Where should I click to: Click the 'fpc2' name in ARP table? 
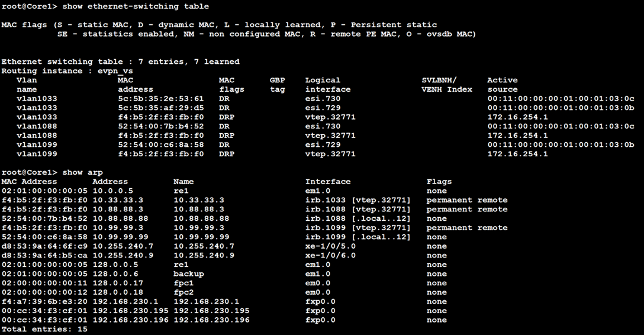(183, 292)
